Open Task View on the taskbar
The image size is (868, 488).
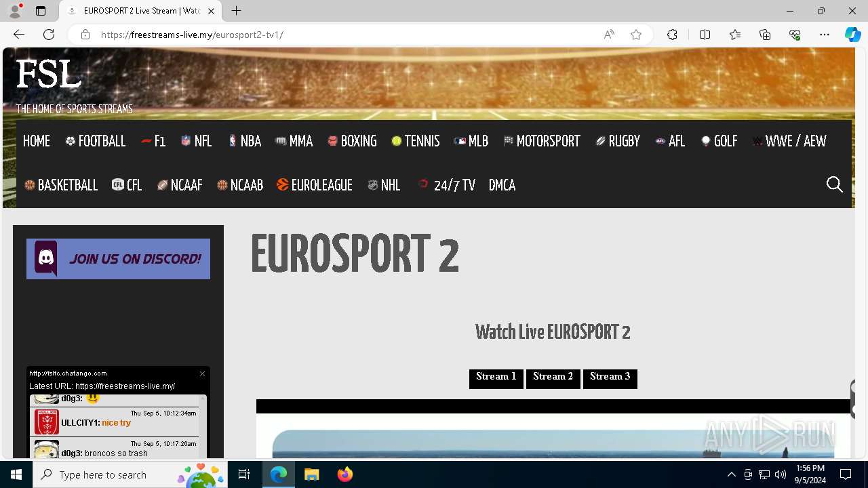click(x=244, y=474)
